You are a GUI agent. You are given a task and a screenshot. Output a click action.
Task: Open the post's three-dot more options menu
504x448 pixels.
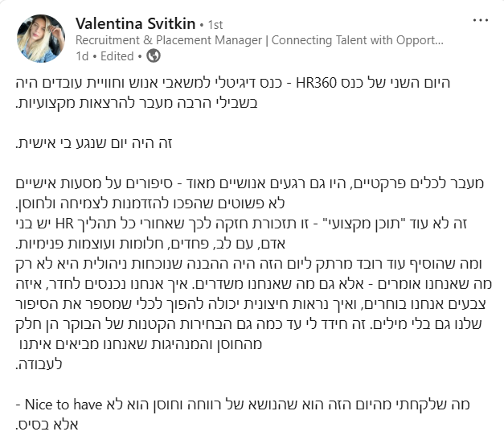click(x=479, y=19)
